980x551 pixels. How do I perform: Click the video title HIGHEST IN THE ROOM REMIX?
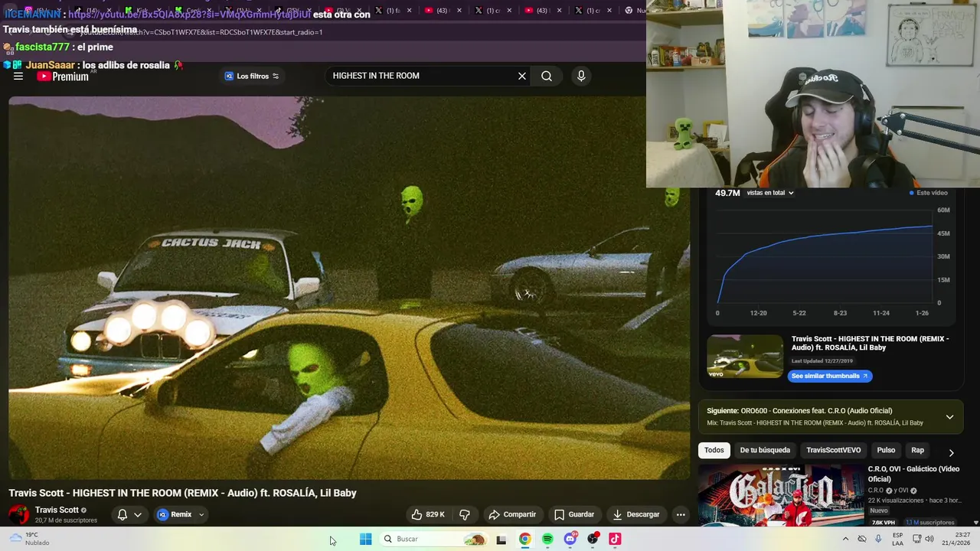(x=182, y=493)
